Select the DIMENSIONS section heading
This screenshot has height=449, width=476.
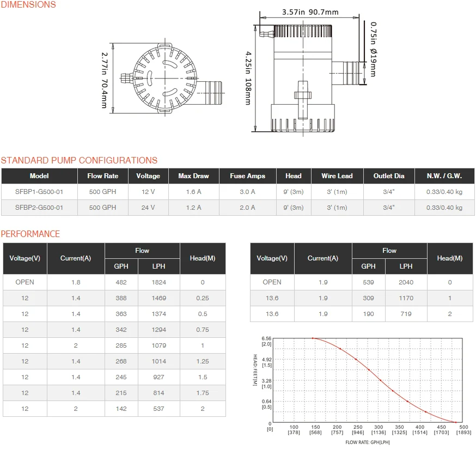pyautogui.click(x=28, y=5)
